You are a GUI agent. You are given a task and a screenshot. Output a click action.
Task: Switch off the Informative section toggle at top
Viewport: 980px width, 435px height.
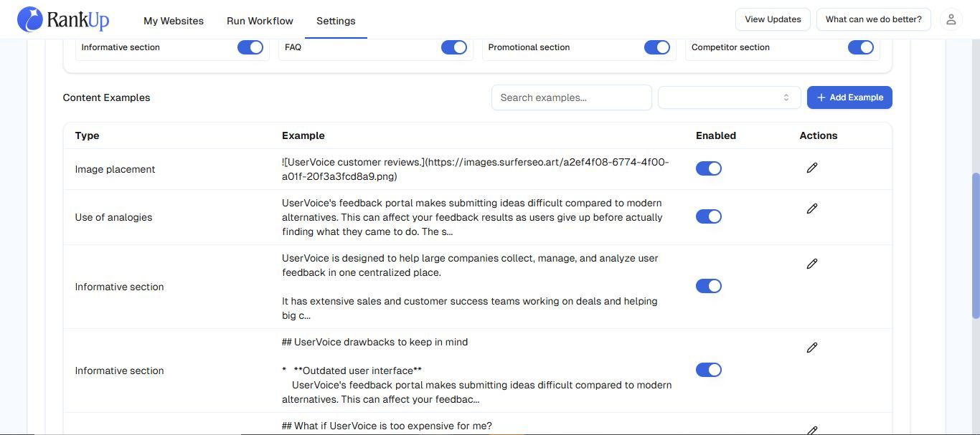(250, 47)
